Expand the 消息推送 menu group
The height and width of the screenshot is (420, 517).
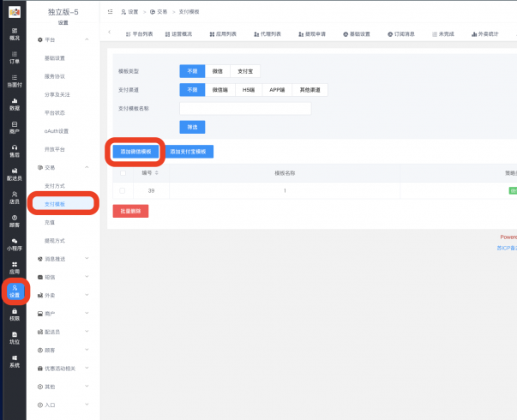86,258
